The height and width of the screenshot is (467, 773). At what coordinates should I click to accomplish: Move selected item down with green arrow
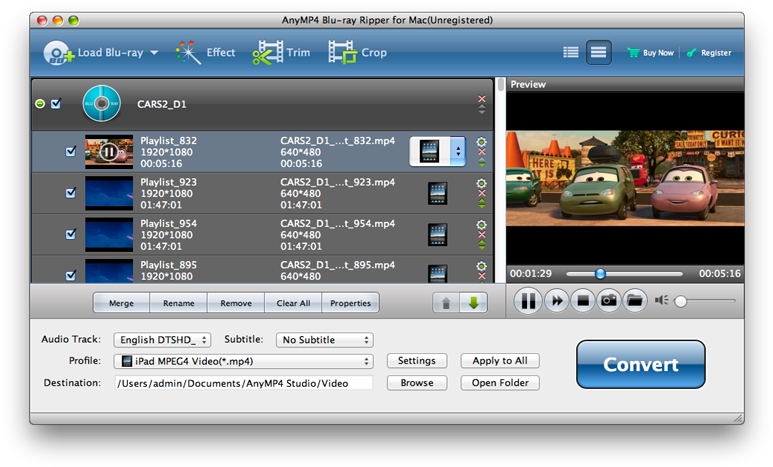[x=474, y=303]
